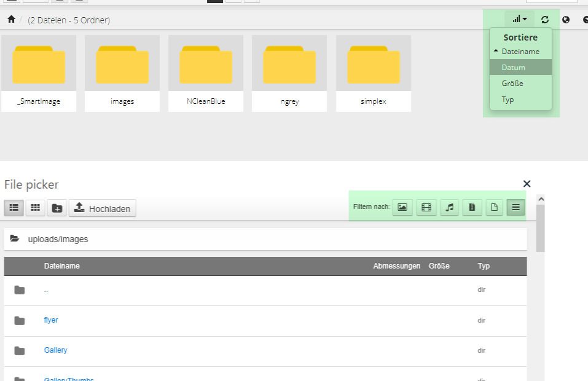Refresh the file list
The width and height of the screenshot is (588, 381).
coord(545,20)
